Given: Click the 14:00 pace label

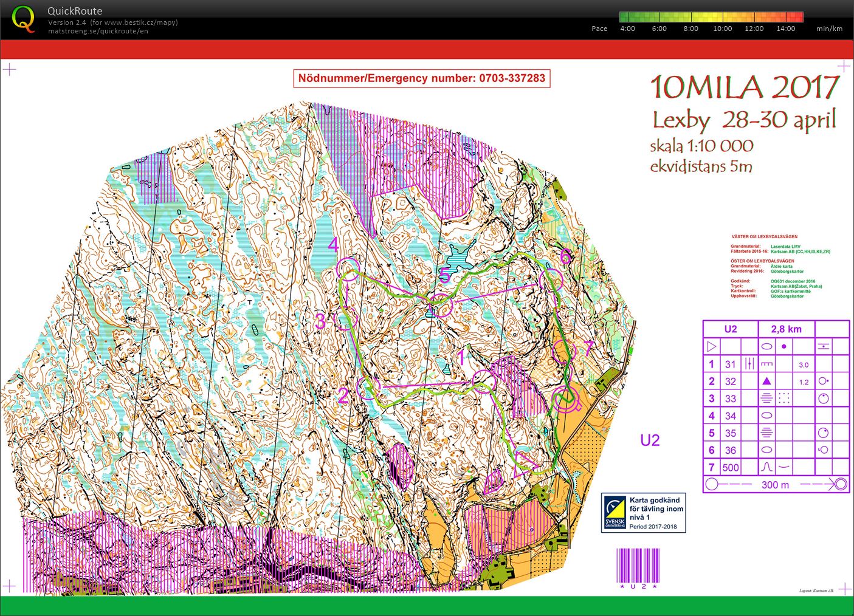Looking at the screenshot, I should [x=785, y=29].
